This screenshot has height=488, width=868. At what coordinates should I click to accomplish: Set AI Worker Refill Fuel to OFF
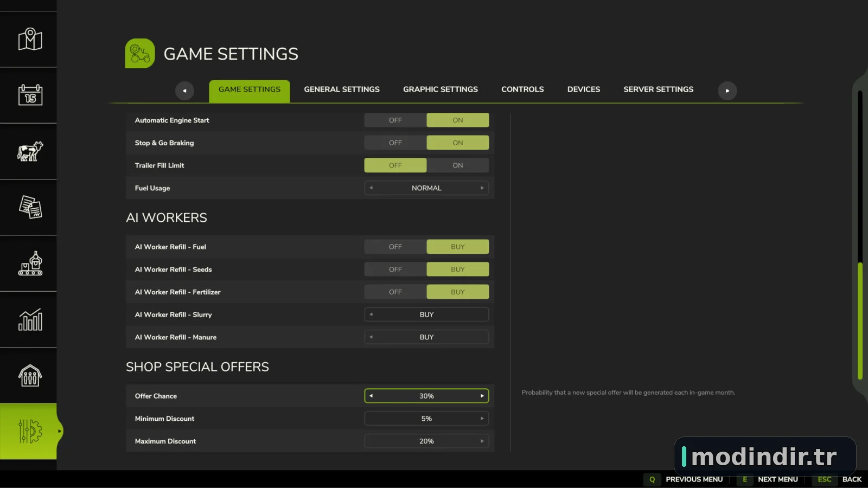(x=395, y=247)
